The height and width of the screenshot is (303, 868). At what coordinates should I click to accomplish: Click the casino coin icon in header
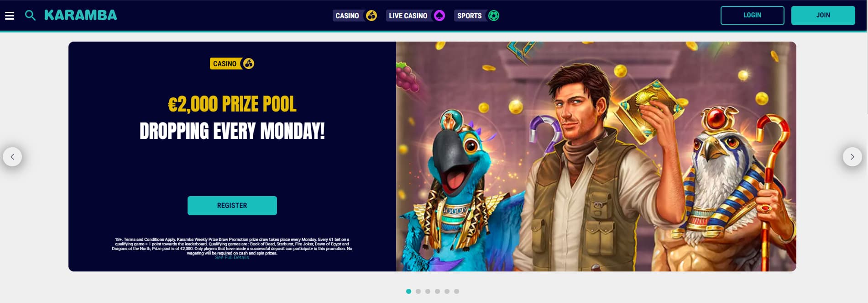(x=371, y=16)
